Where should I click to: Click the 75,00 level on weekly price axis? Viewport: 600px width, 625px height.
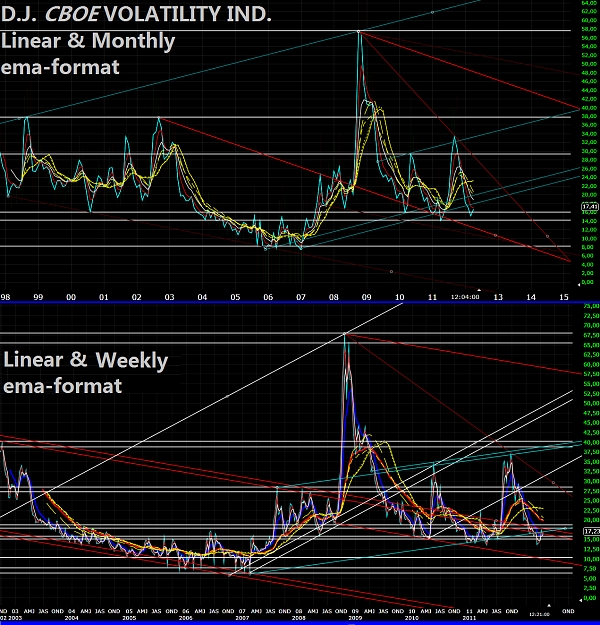(591, 306)
